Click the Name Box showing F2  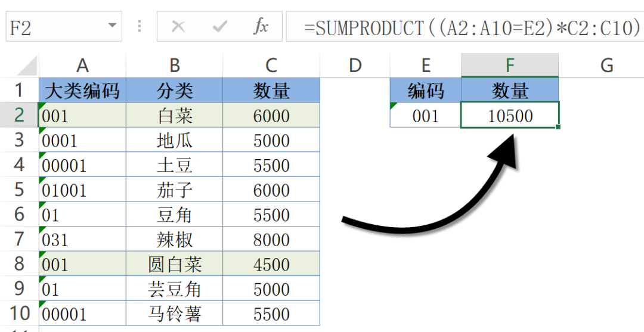tap(64, 27)
